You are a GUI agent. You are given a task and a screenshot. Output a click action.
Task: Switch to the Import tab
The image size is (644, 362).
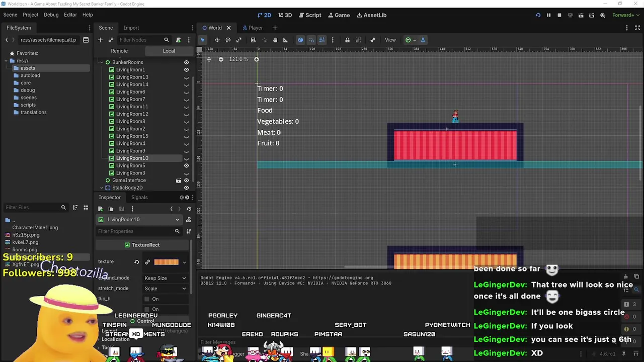coord(131,28)
